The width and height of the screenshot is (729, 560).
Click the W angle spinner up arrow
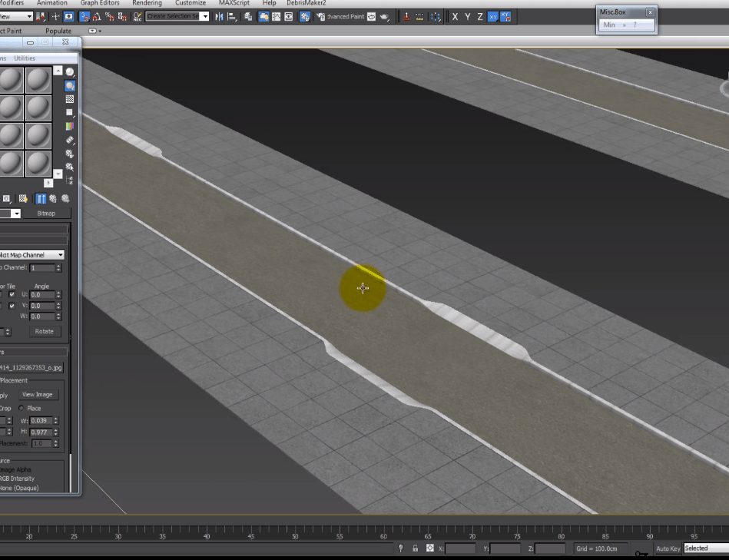point(58,314)
